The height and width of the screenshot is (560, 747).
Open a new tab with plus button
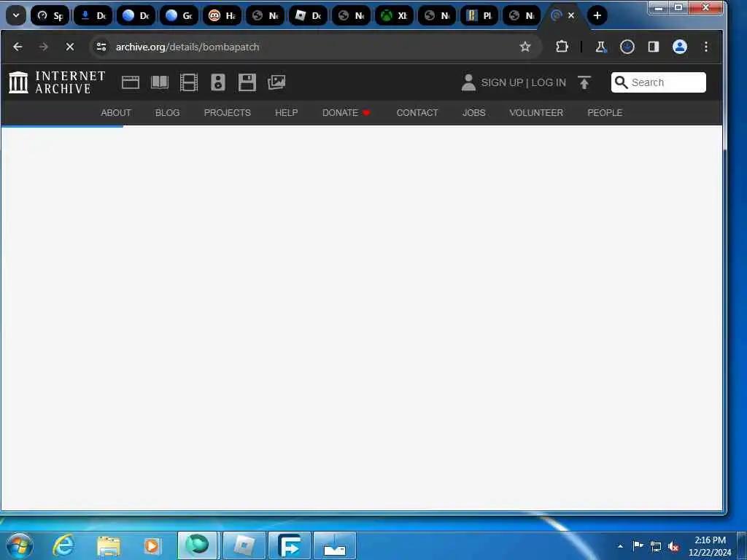click(x=597, y=15)
